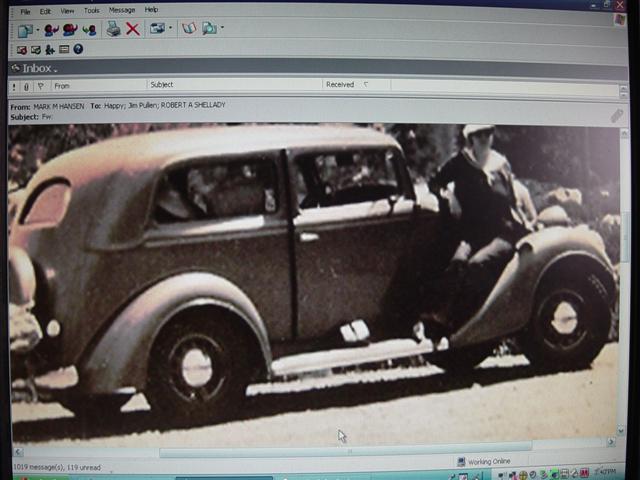Screen dimensions: 640x480
Task: Open the Message menu
Action: point(121,10)
